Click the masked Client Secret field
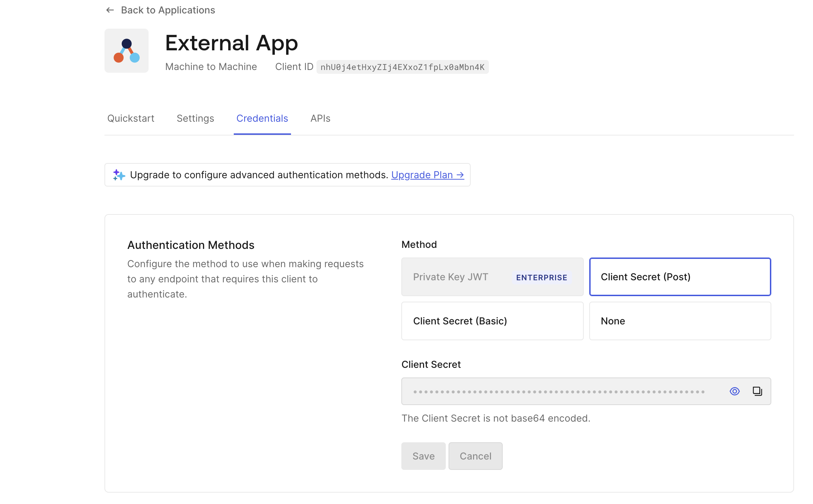The image size is (813, 504). click(559, 392)
